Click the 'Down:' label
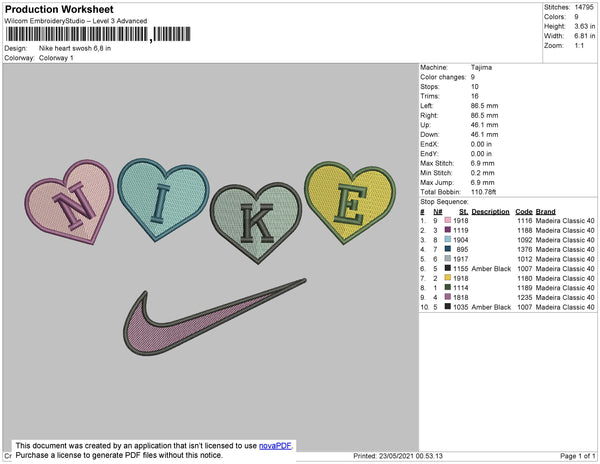The width and height of the screenshot is (600, 464). [x=430, y=134]
